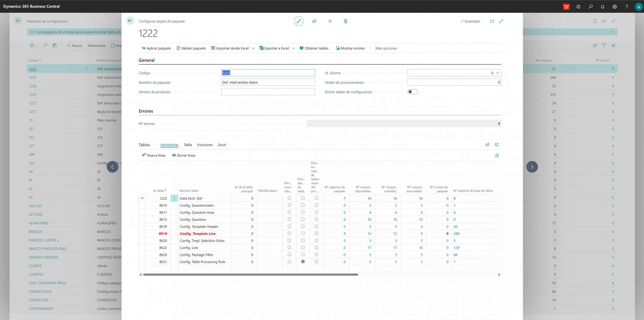Image resolution: width=644 pixels, height=320 pixels.
Task: Open the settings gear icon
Action: (x=615, y=7)
